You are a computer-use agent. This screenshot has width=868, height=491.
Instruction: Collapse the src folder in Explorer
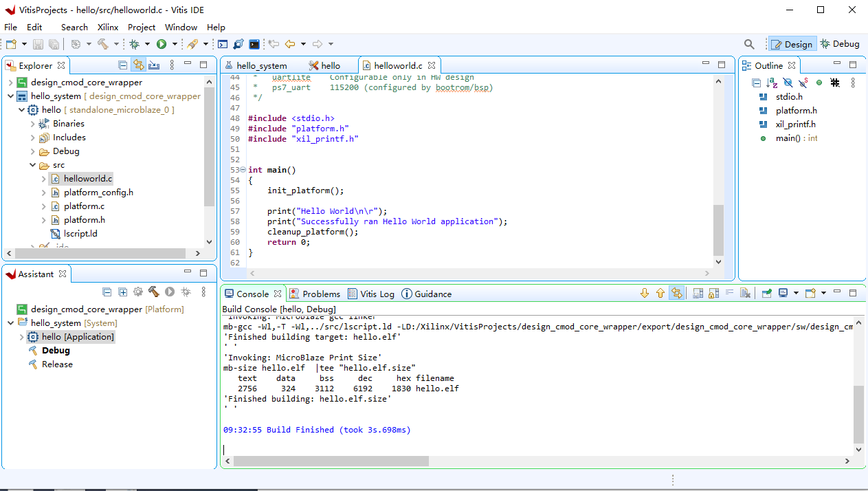tap(32, 165)
